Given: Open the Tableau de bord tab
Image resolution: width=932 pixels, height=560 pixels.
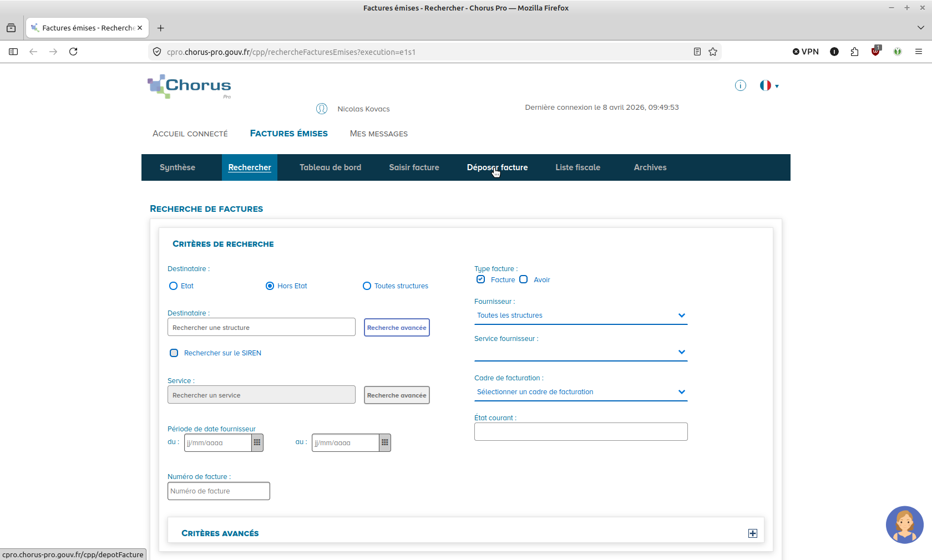Looking at the screenshot, I should click(331, 167).
